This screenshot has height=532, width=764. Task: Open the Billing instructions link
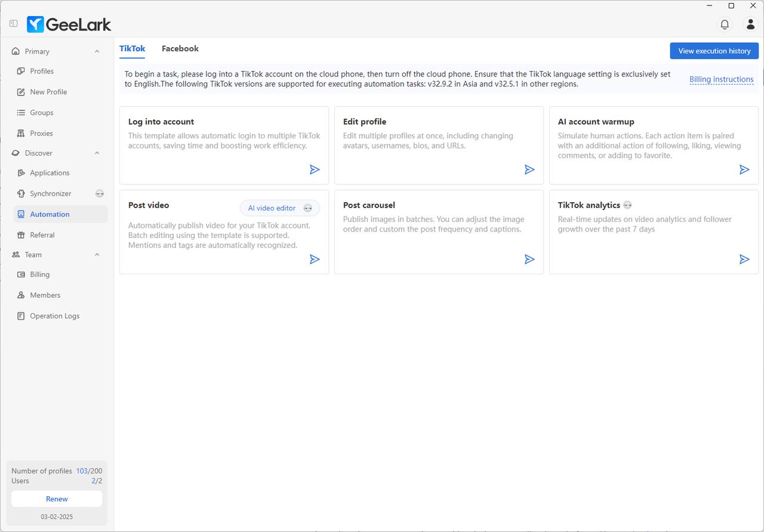click(721, 79)
